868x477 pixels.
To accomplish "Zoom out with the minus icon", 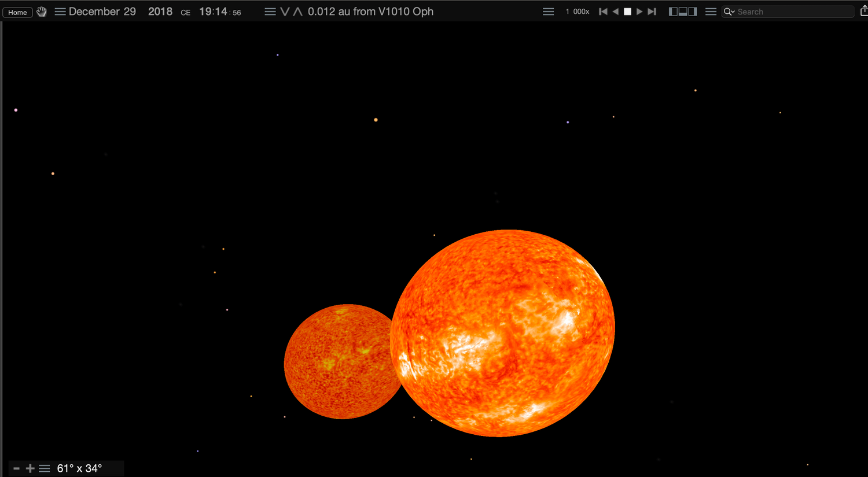I will 16,468.
